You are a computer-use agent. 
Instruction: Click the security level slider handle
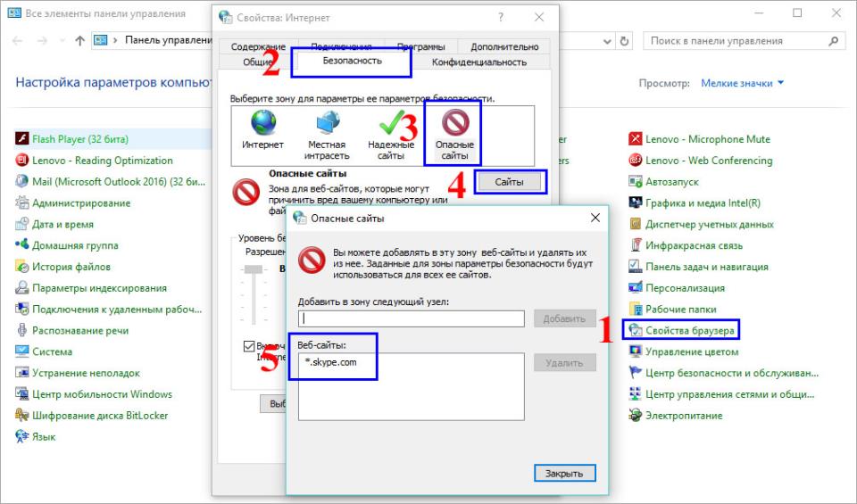pos(254,269)
